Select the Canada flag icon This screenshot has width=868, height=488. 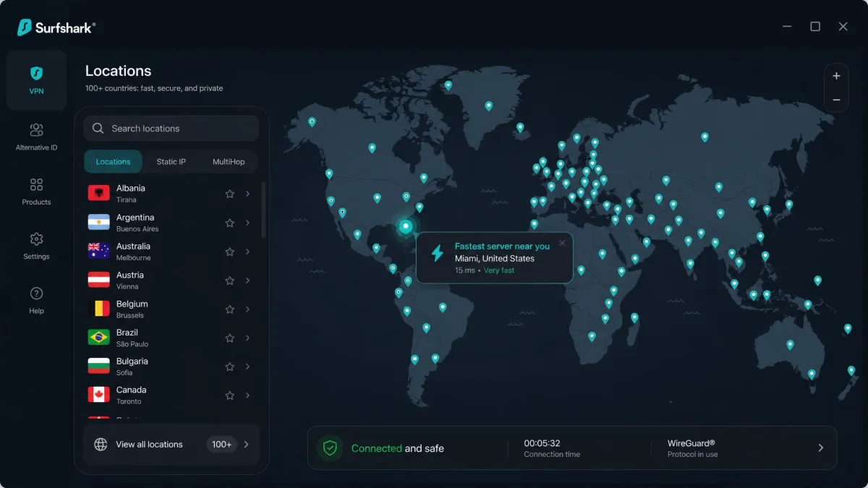pos(98,395)
